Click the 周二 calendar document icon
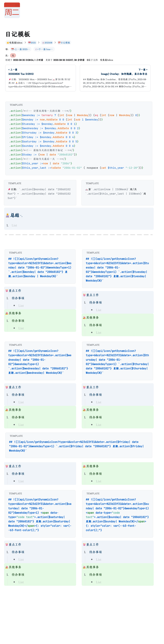Screen dimensions: 164x644 click(x=12, y=10)
